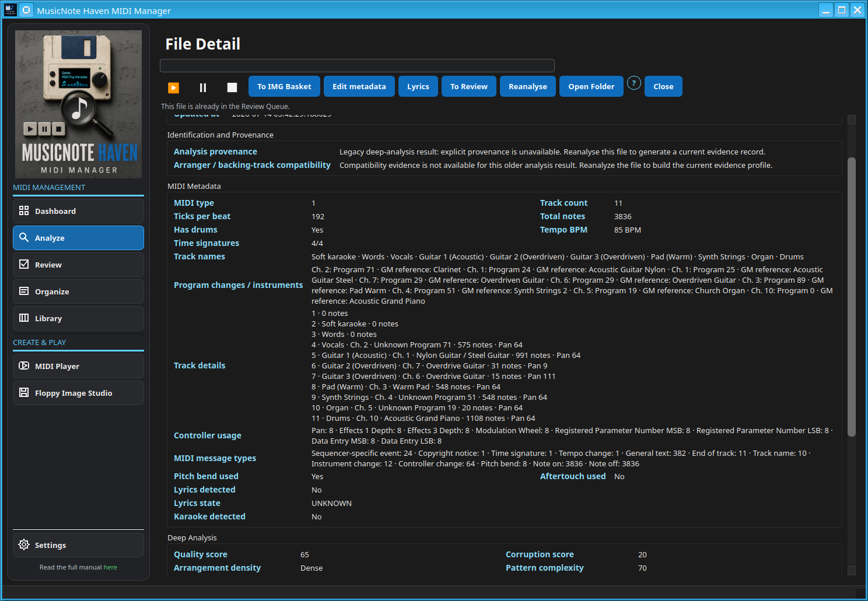Open the Organize section
Viewport: 868px width, 601px height.
pyautogui.click(x=78, y=291)
